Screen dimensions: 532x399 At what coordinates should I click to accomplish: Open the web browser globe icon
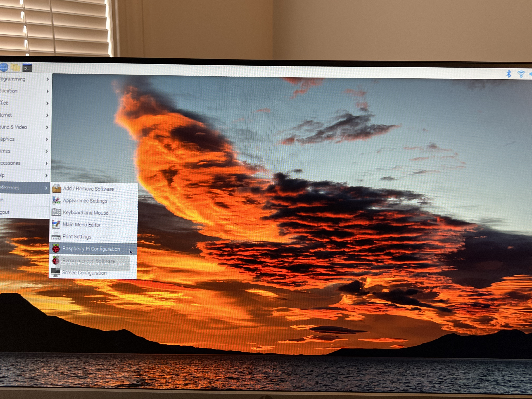(x=4, y=67)
